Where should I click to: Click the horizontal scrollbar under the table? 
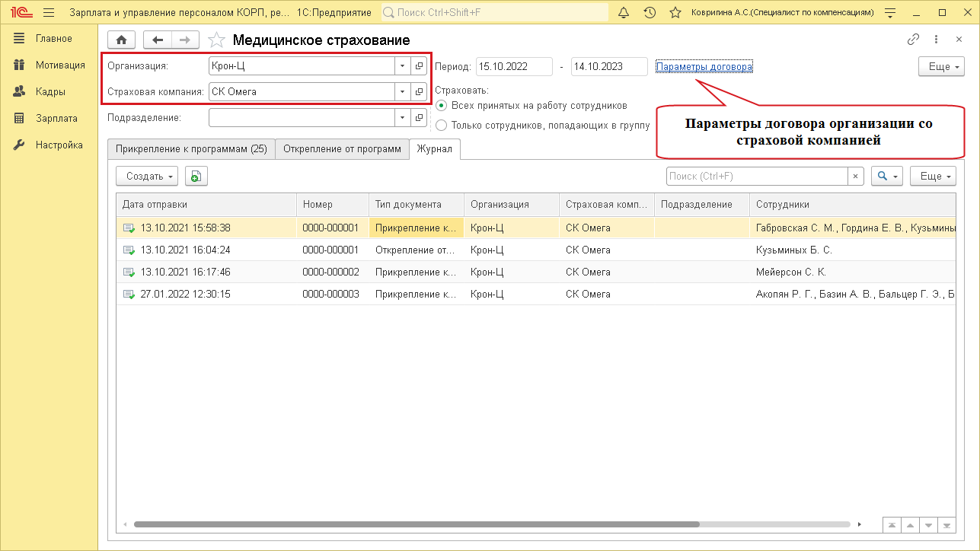coord(416,524)
